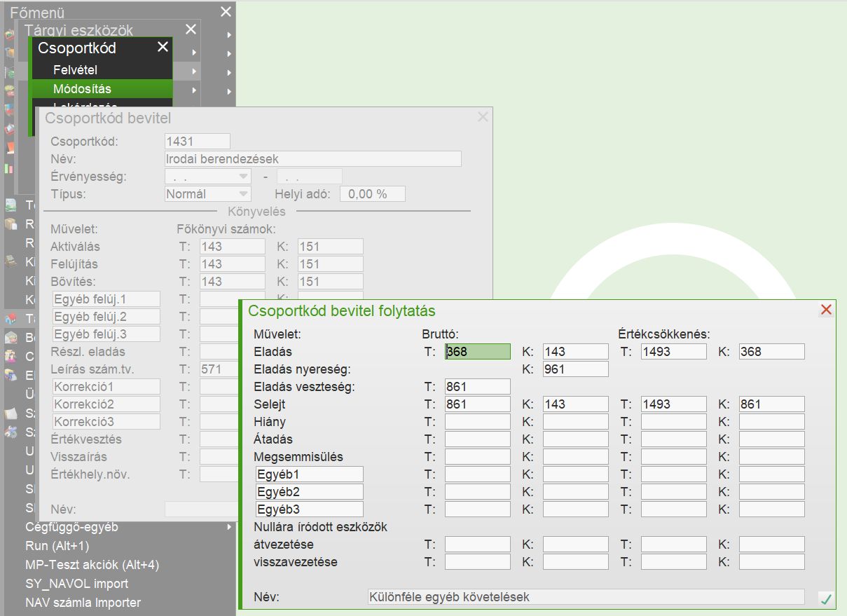Open MP-Teszt akciók menu entry

coord(92,565)
